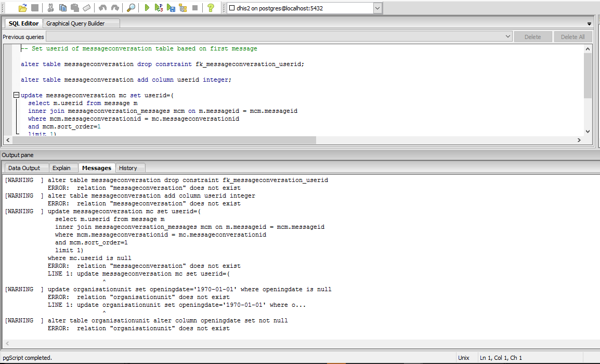Click Execute to file icon

(x=171, y=8)
